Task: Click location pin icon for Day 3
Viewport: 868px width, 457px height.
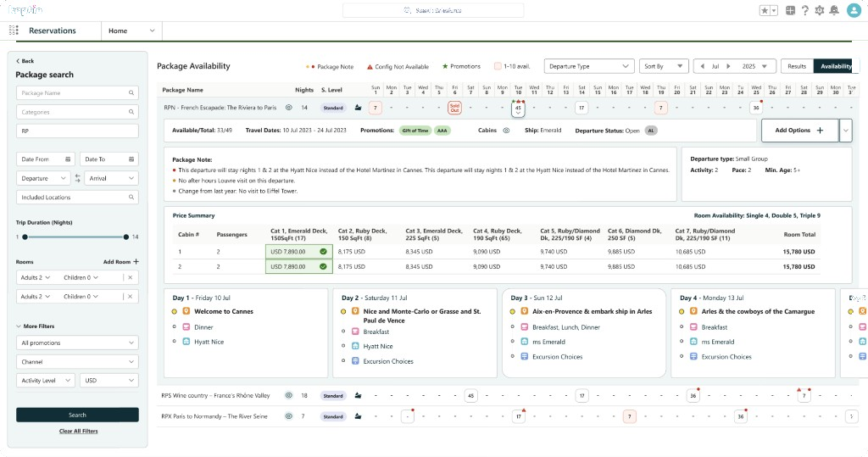Action: pos(524,311)
